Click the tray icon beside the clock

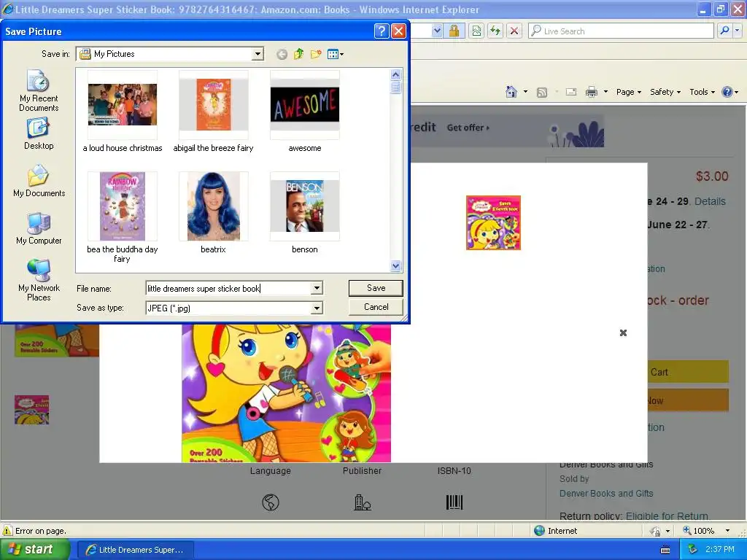[693, 550]
